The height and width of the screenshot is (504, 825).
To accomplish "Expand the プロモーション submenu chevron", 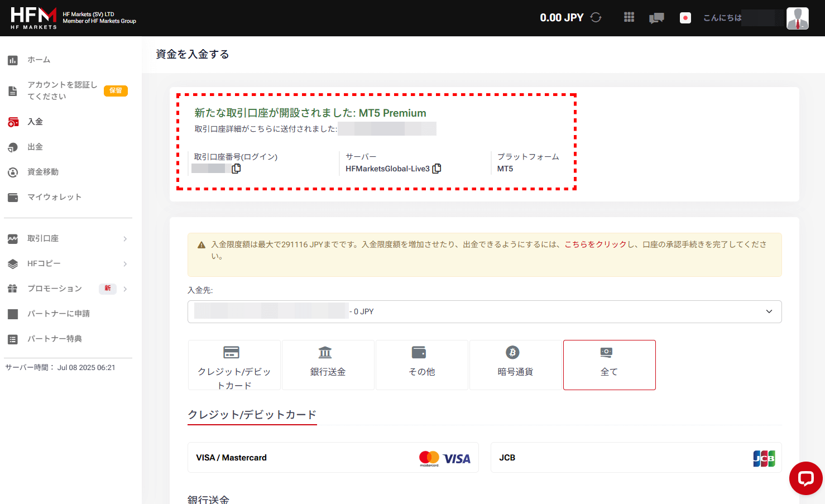I will pyautogui.click(x=125, y=289).
